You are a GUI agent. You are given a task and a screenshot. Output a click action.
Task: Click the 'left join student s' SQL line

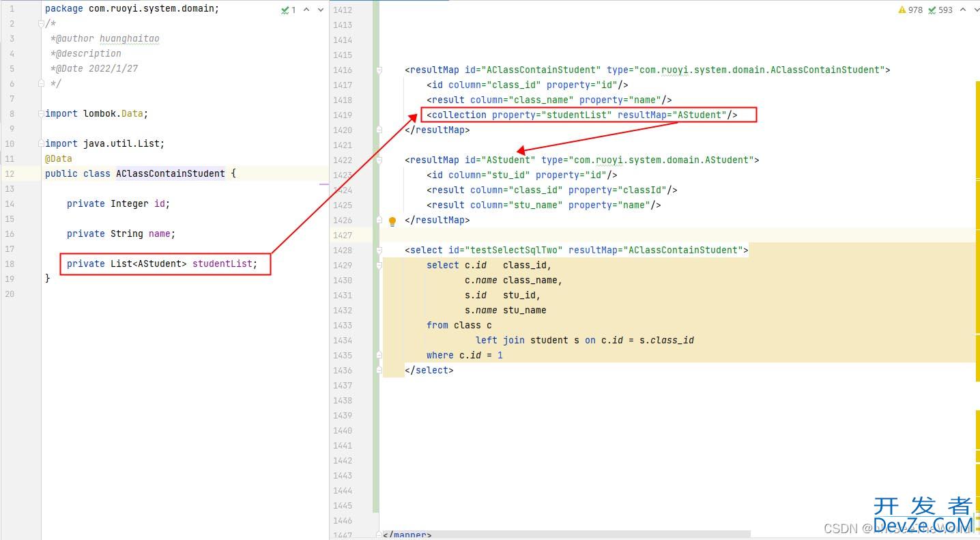pos(585,340)
